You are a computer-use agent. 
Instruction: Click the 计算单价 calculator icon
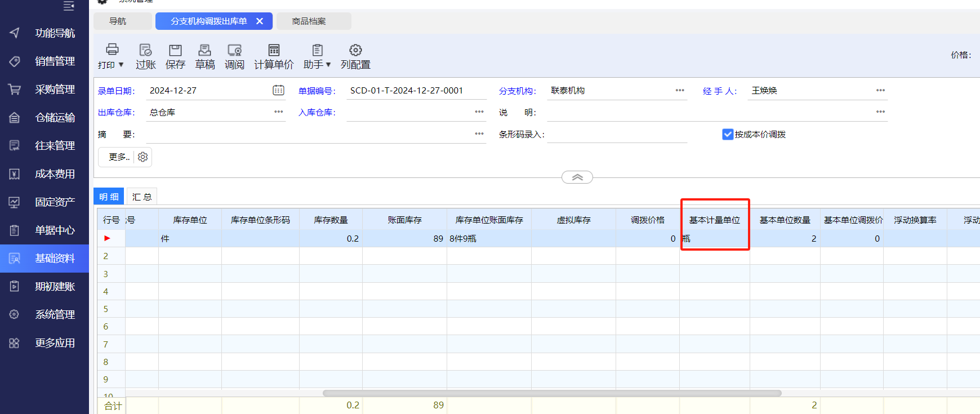pyautogui.click(x=274, y=50)
